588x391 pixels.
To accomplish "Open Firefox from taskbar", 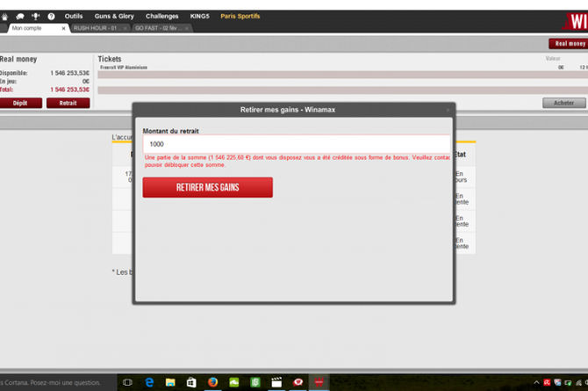I will [x=212, y=382].
